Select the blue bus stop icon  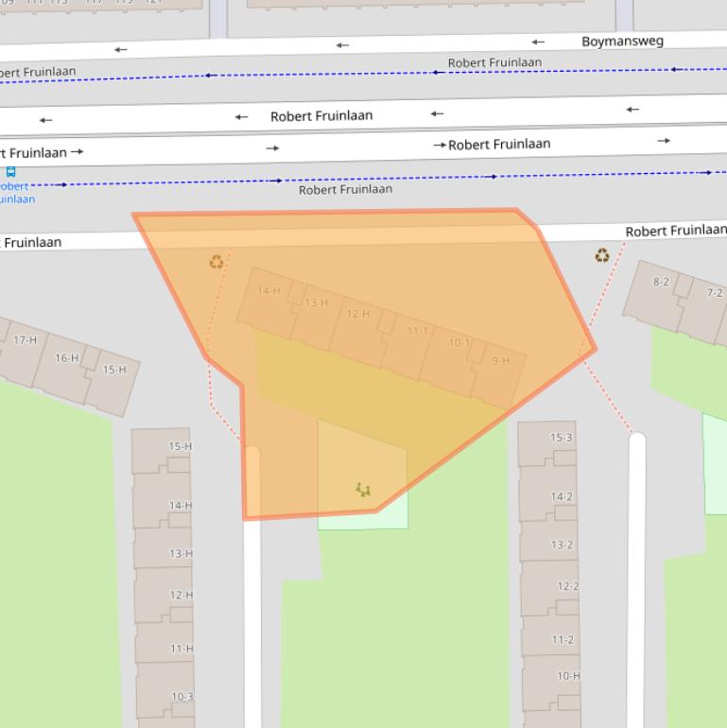[x=11, y=172]
